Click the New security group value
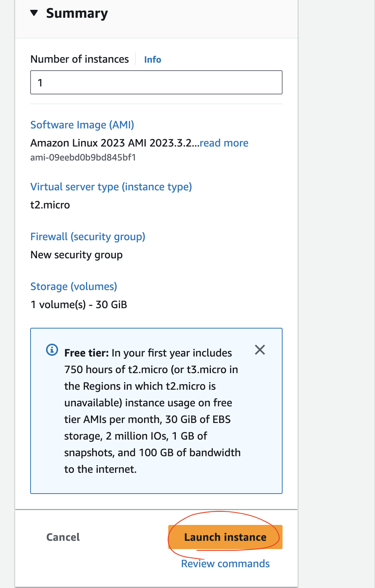375x588 pixels. (x=77, y=255)
